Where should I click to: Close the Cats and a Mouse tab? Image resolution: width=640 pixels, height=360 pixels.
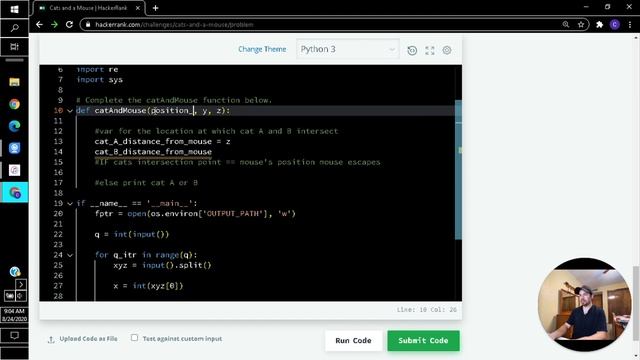(138, 8)
